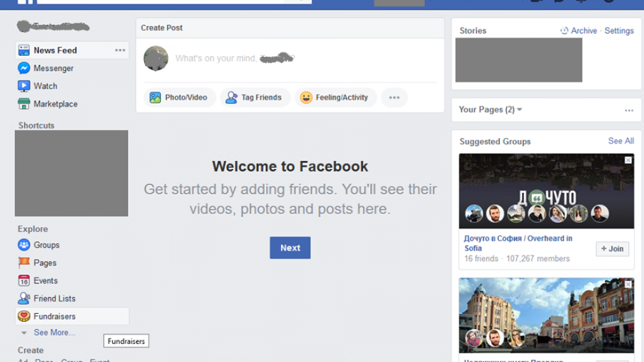
Task: Open Stories Archive link
Action: click(x=583, y=30)
